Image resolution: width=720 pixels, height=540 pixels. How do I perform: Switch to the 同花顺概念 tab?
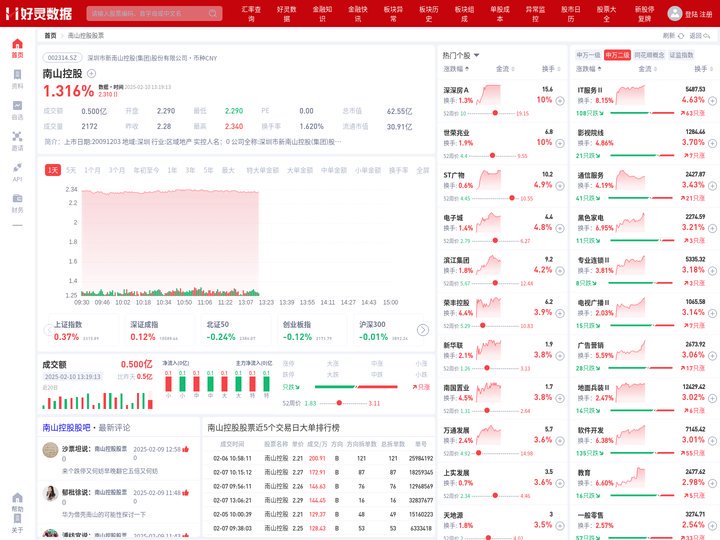(x=649, y=55)
